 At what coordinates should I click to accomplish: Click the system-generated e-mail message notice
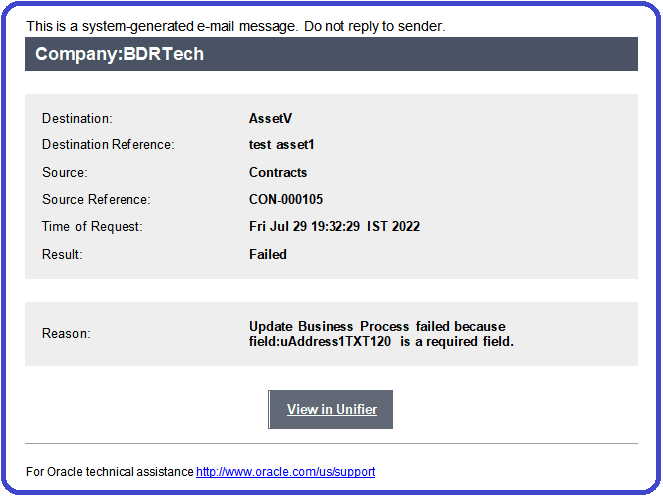point(236,26)
